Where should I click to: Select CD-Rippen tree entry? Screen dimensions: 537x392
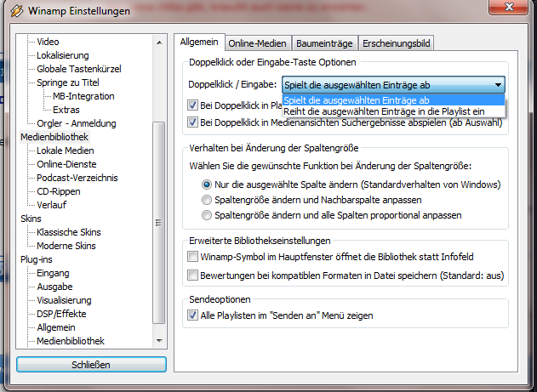click(x=59, y=191)
